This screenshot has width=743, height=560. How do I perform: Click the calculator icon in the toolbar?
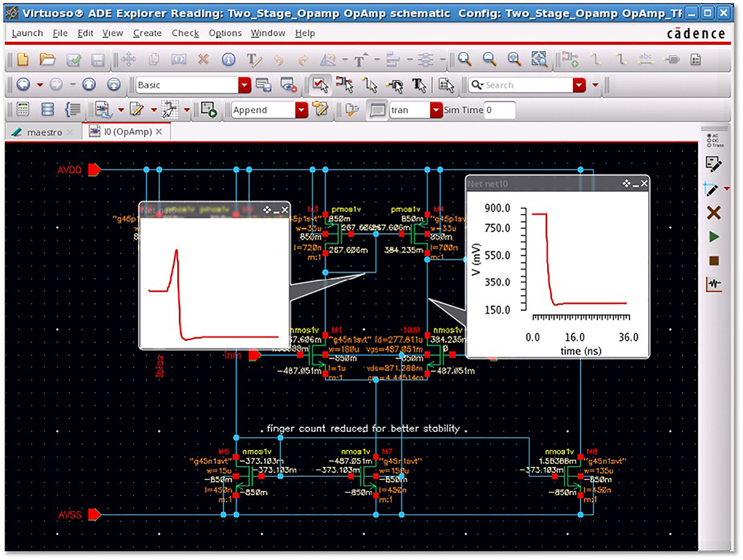(23, 110)
